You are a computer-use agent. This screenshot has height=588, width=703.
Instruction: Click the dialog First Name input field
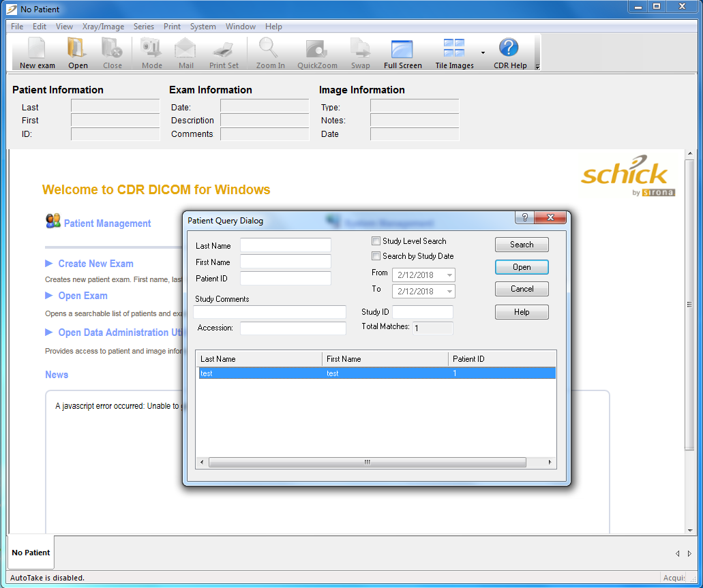point(286,261)
